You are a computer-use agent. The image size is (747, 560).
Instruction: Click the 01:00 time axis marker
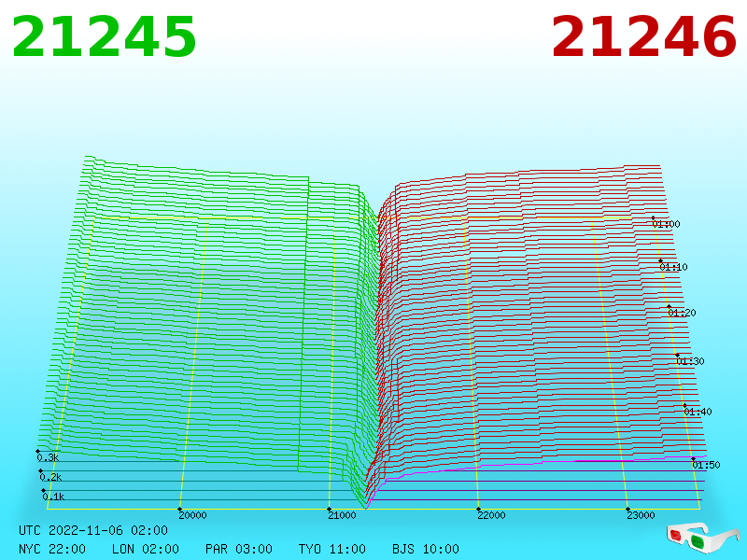pos(666,224)
